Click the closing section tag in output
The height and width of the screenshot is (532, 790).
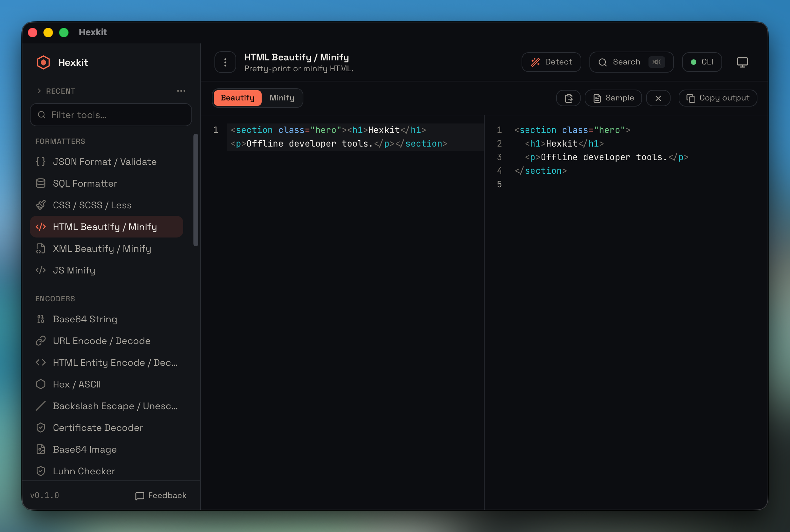tap(541, 171)
